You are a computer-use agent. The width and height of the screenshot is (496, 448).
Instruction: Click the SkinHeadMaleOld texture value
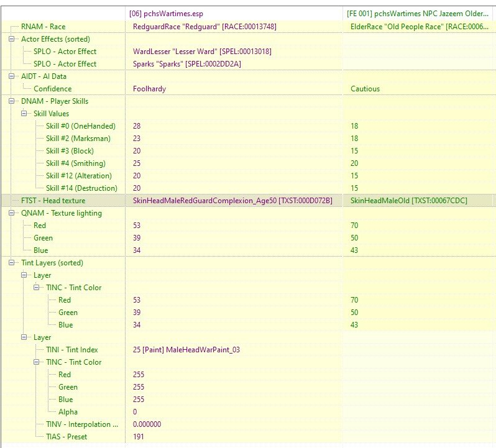409,201
